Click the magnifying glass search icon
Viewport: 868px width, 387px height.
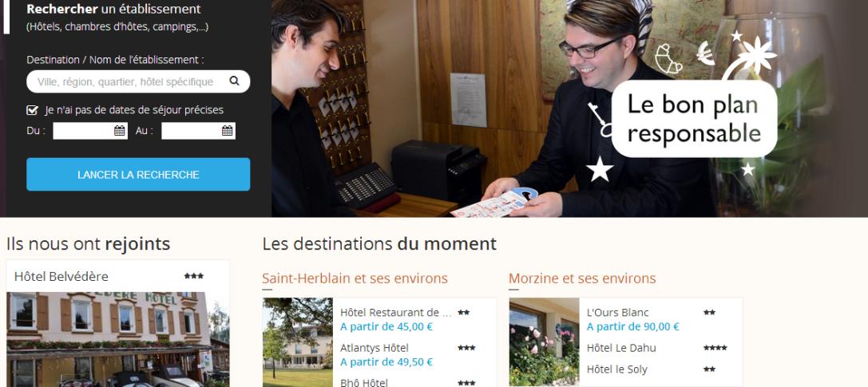pyautogui.click(x=234, y=81)
